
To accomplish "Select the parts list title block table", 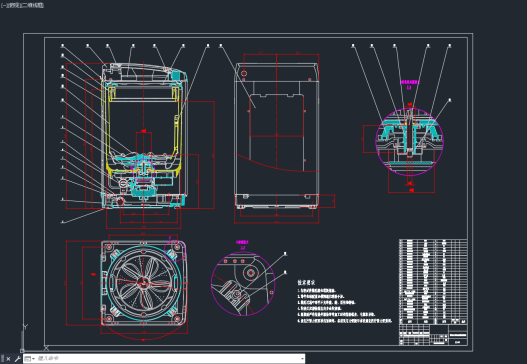I will click(433, 292).
